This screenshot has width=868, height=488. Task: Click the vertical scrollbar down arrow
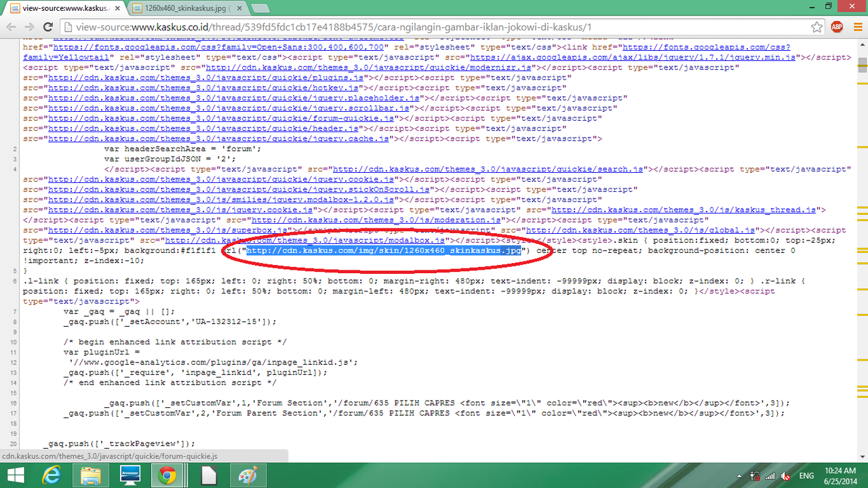863,457
